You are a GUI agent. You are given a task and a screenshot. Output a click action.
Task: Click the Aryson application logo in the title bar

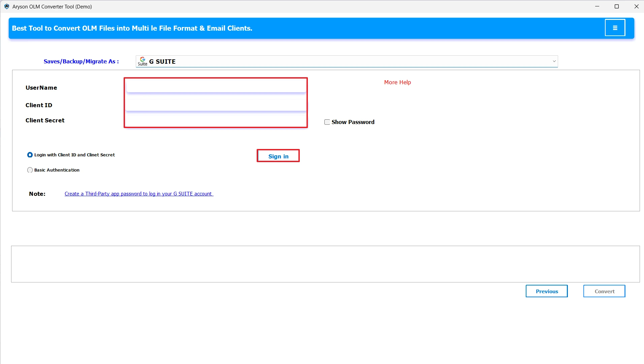[x=6, y=6]
